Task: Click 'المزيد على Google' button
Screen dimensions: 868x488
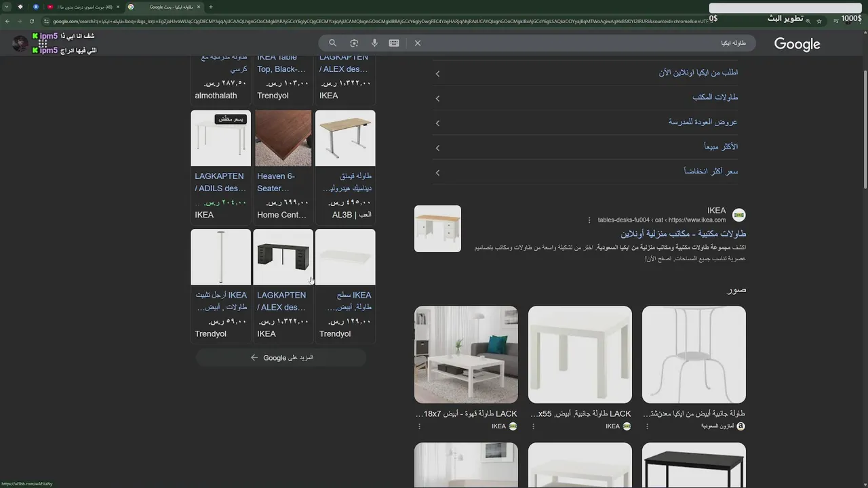Action: click(281, 357)
